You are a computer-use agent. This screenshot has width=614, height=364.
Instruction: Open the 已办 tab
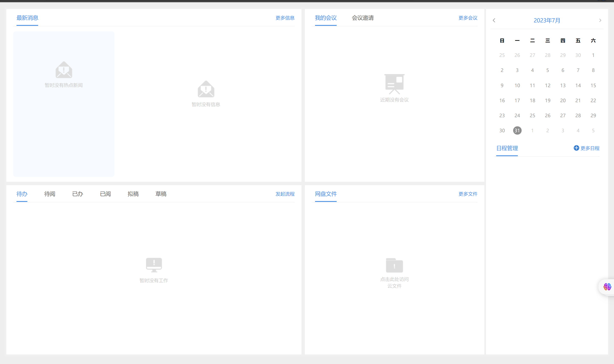(77, 194)
